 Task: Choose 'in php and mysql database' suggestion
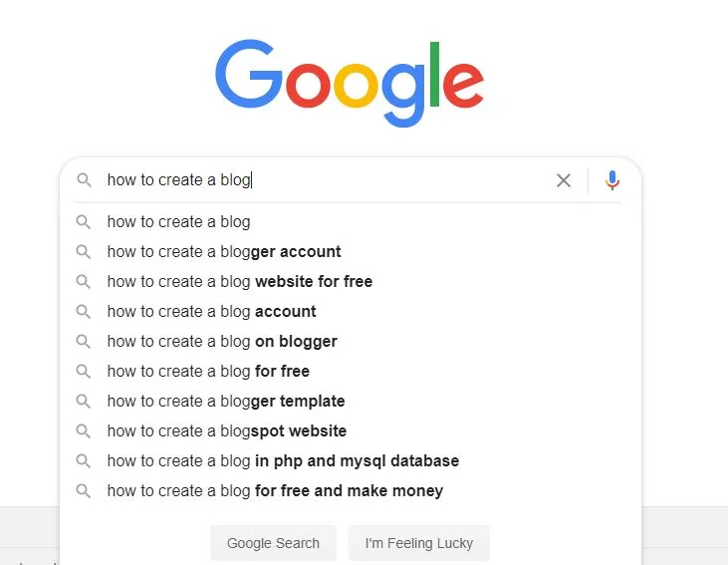[283, 461]
